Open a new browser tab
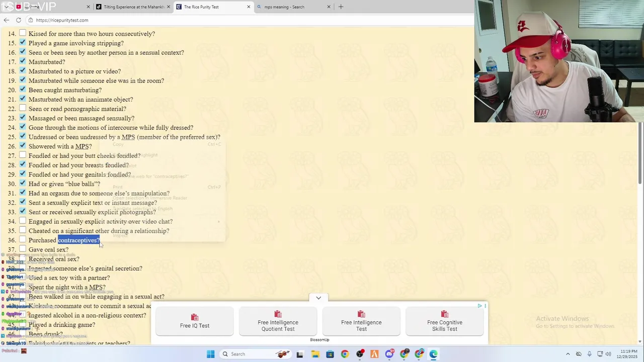 (341, 7)
